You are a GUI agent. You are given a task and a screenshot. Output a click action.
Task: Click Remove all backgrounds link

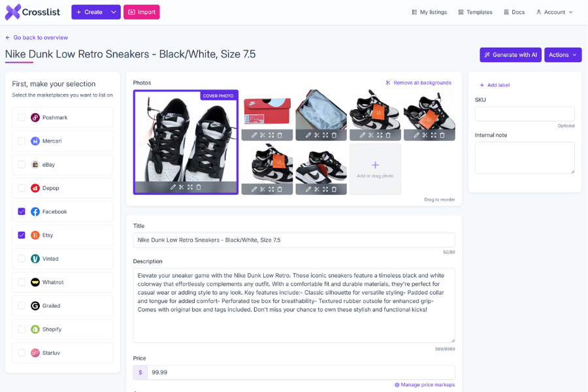click(419, 83)
